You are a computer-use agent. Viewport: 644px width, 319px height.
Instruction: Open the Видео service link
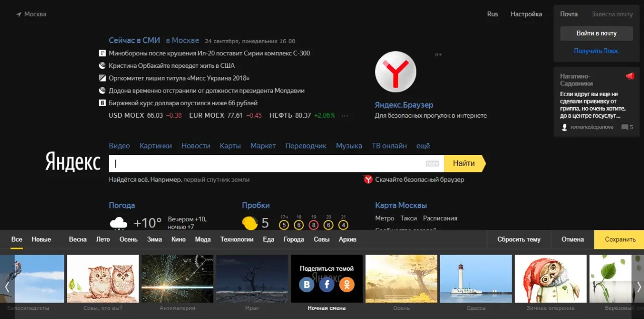coord(119,146)
